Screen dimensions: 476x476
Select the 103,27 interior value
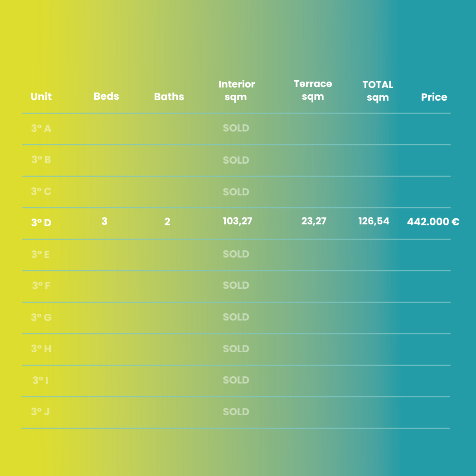click(x=238, y=221)
